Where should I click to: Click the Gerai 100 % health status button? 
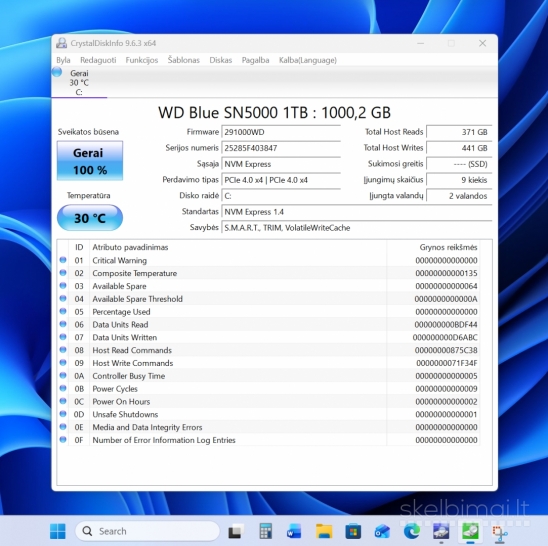(x=90, y=161)
